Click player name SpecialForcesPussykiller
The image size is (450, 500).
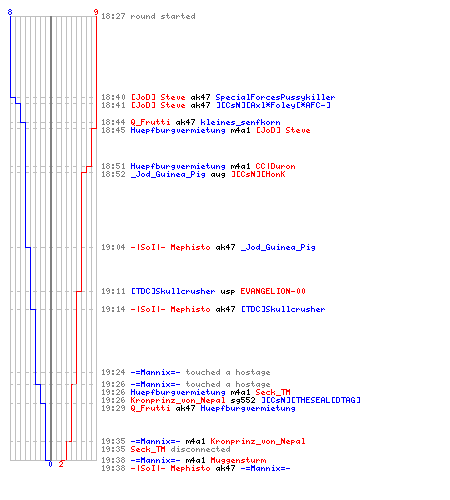click(275, 97)
